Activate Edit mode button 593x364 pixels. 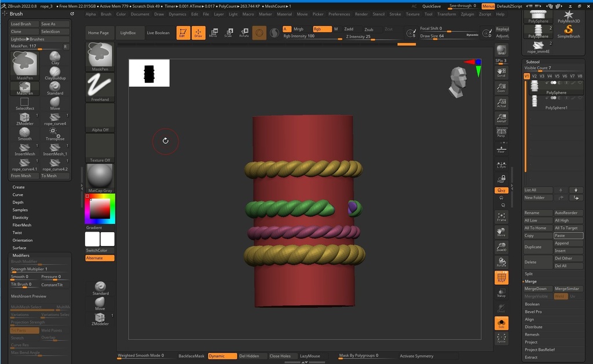tap(183, 33)
